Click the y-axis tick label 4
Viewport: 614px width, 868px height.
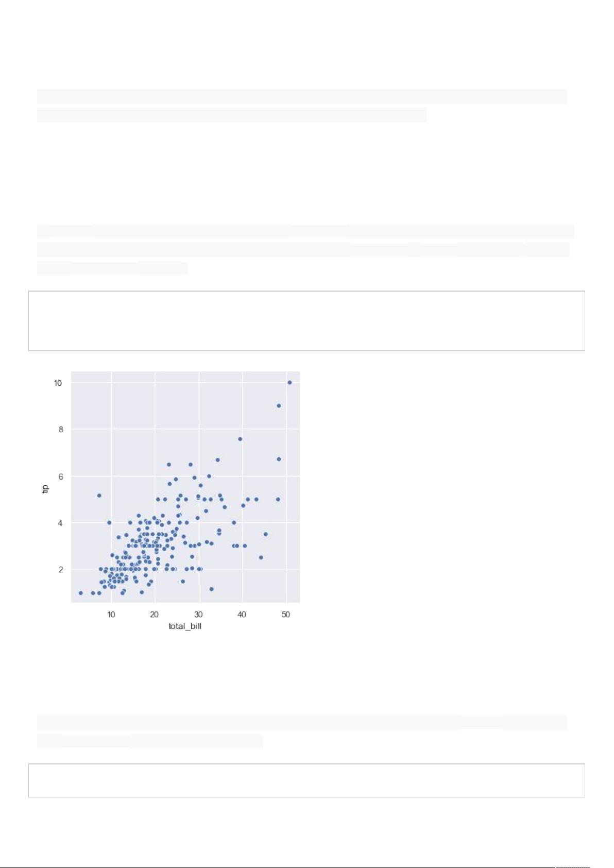(60, 523)
